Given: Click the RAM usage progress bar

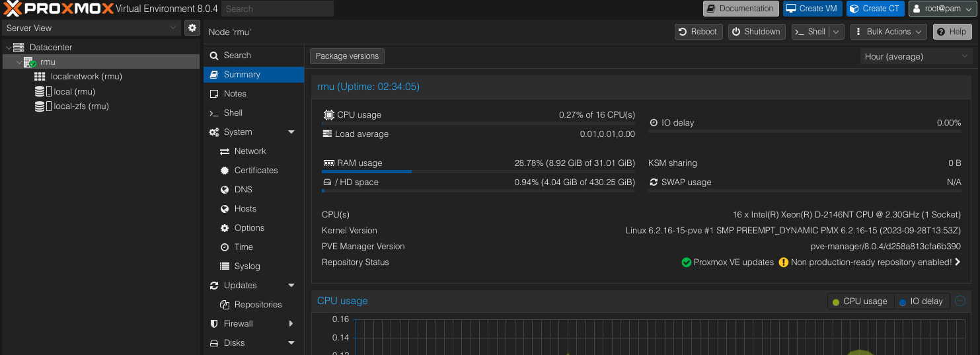Looking at the screenshot, I should 478,171.
